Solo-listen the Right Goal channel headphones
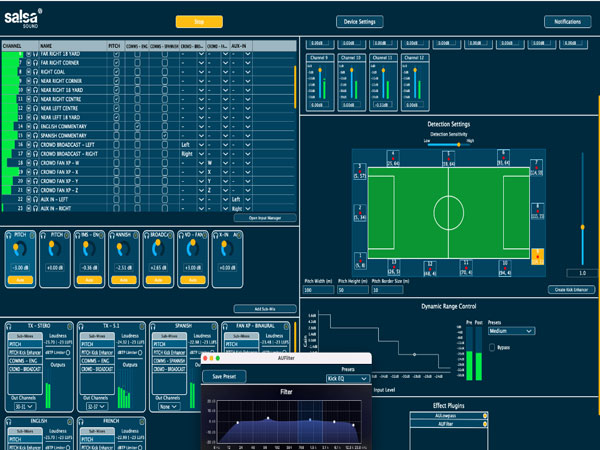600x450 pixels. [35, 72]
